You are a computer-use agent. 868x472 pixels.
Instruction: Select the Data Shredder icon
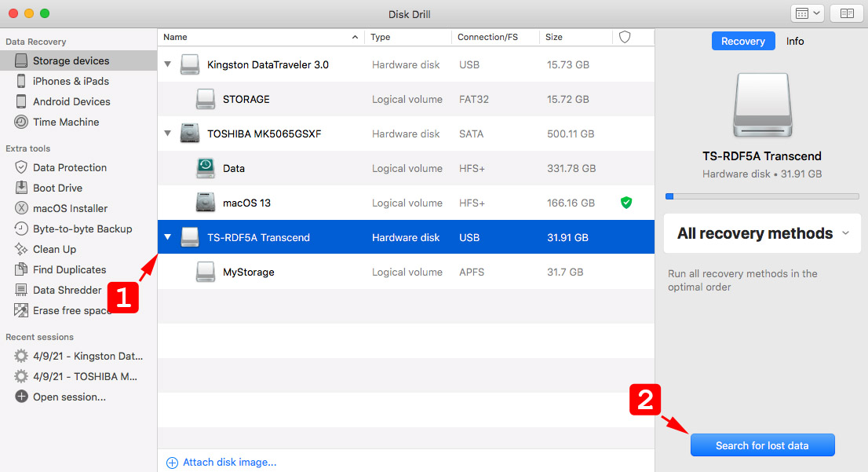click(21, 290)
